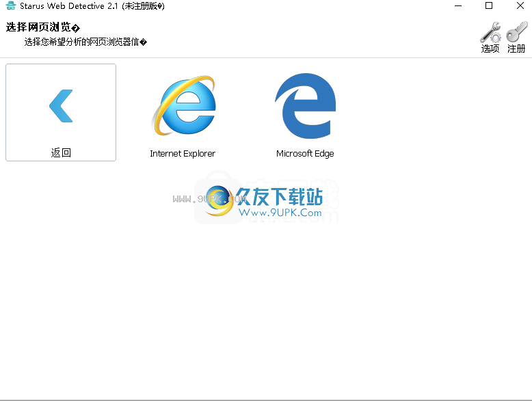Click the 注册 label
This screenshot has height=402, width=532.
[x=516, y=49]
